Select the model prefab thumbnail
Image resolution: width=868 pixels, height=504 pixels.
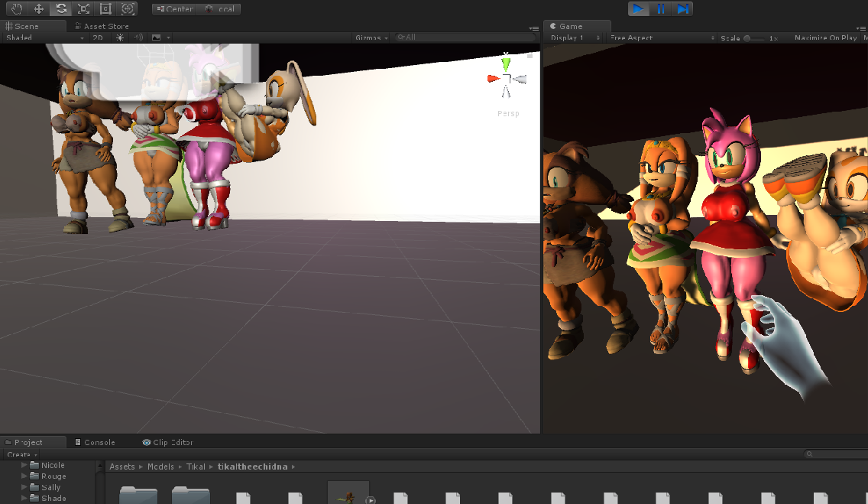tap(348, 493)
